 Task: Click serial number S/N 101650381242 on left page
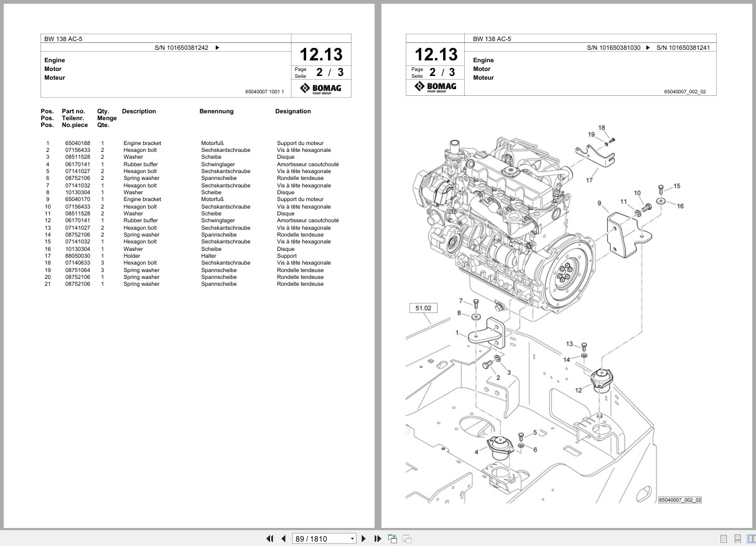182,47
